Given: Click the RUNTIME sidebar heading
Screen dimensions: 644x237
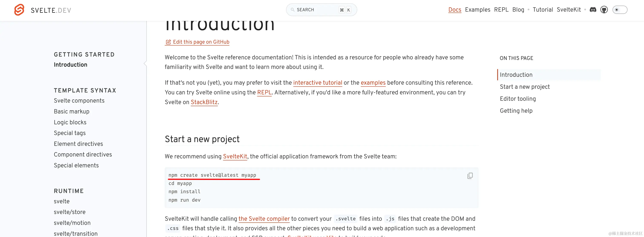Looking at the screenshot, I should 69,191.
